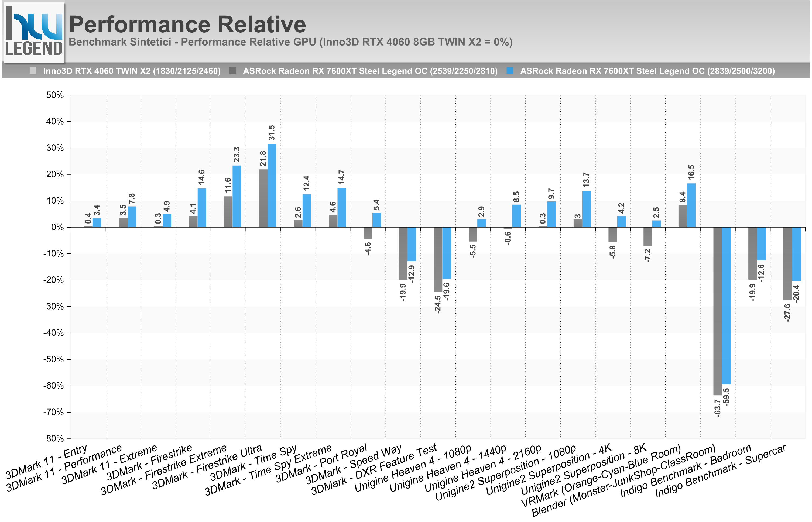This screenshot has height=522, width=812.
Task: Click the gray -5.8 Superposition 4K bar
Action: click(x=613, y=235)
